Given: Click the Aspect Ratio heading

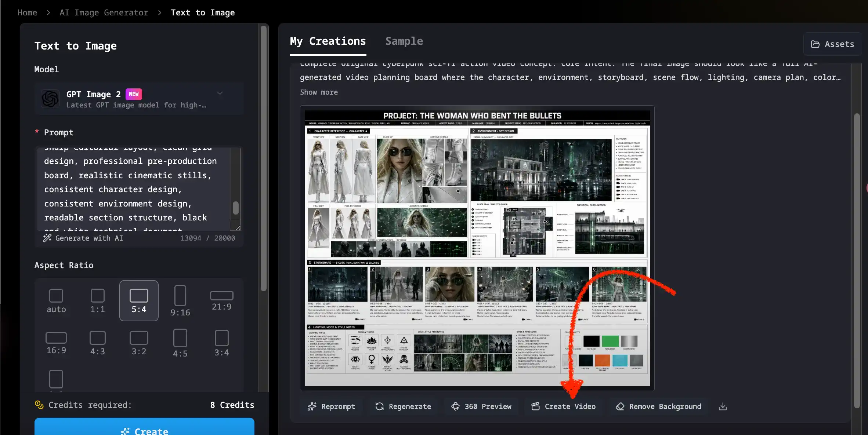Looking at the screenshot, I should coord(64,265).
